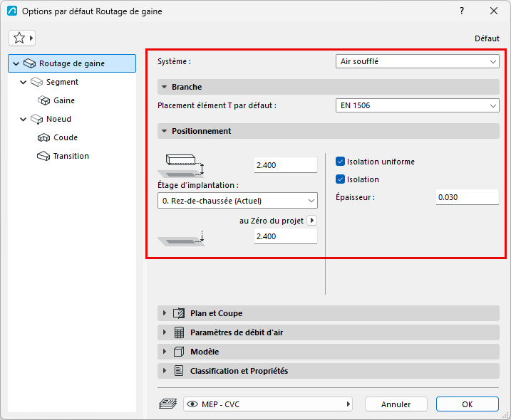Click the Modèle cube icon
Screen dimensions: 511x420
point(179,352)
